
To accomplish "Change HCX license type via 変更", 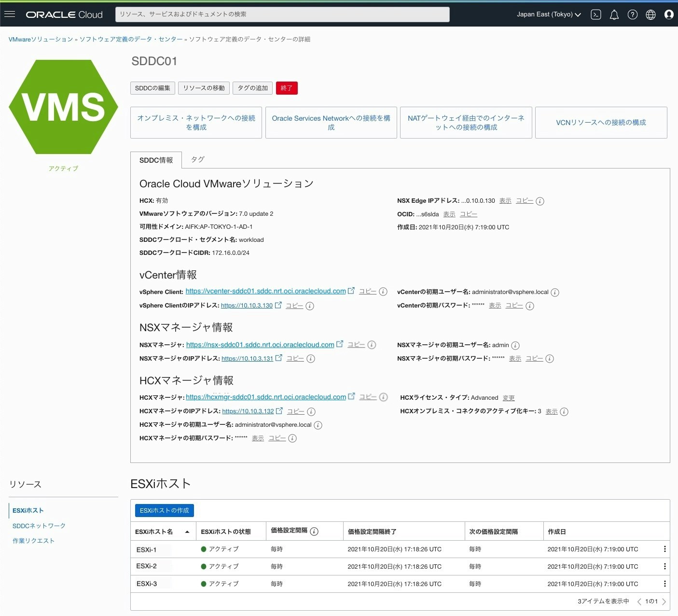I will tap(509, 398).
